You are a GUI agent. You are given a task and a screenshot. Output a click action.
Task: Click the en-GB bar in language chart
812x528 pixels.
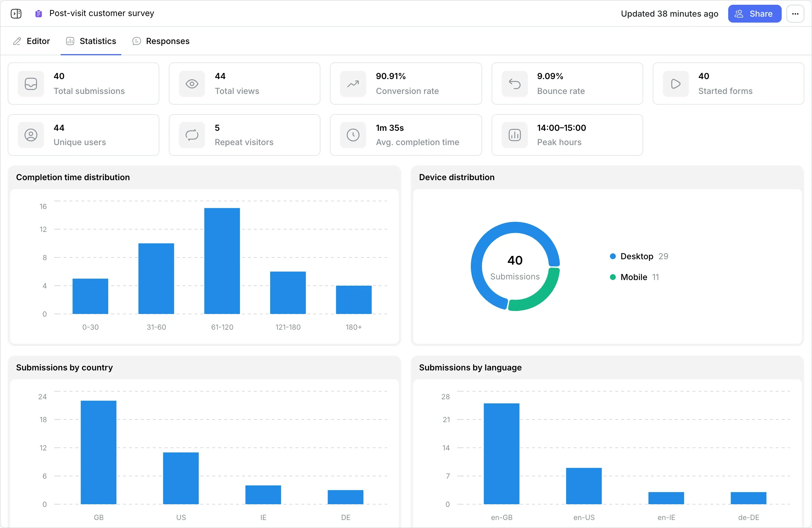(x=501, y=454)
